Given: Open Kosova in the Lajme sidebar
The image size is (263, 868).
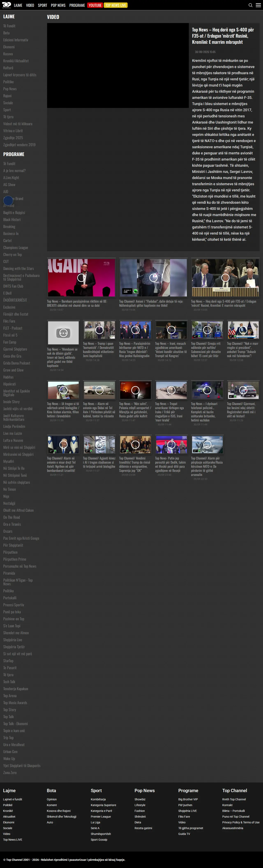Looking at the screenshot, I should coord(8,54).
